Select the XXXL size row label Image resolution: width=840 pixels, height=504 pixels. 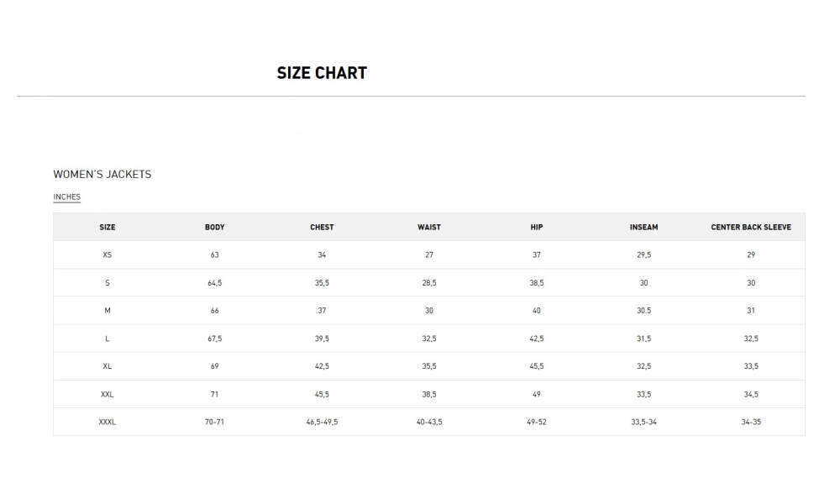108,422
